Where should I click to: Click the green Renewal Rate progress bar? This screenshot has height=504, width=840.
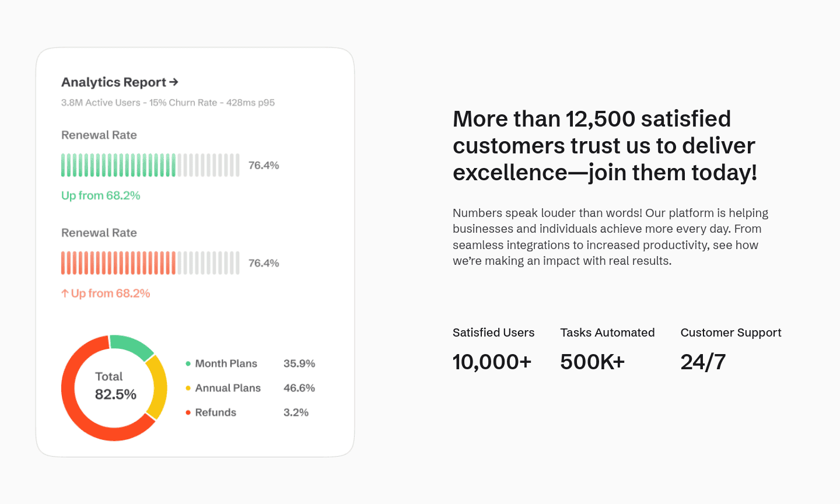pos(150,165)
